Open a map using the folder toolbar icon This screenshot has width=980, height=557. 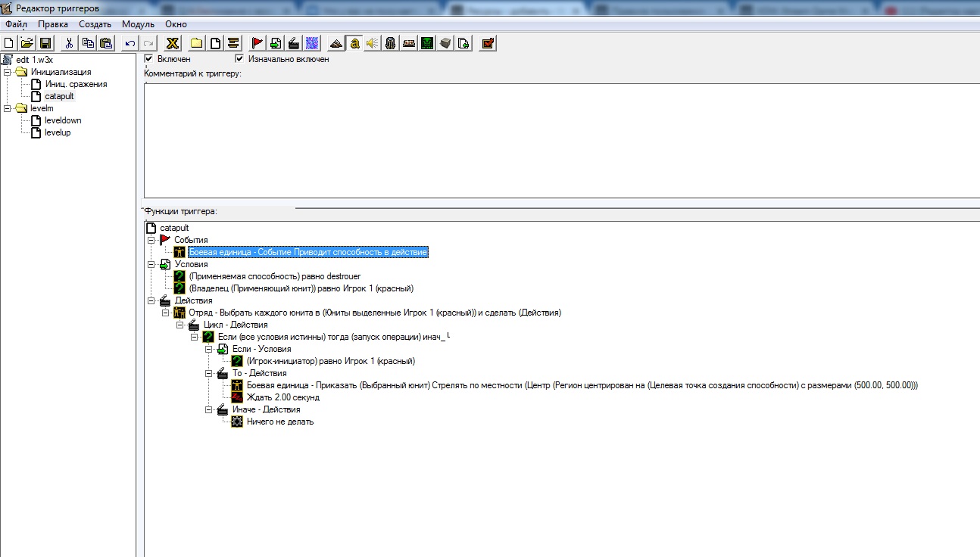(27, 43)
